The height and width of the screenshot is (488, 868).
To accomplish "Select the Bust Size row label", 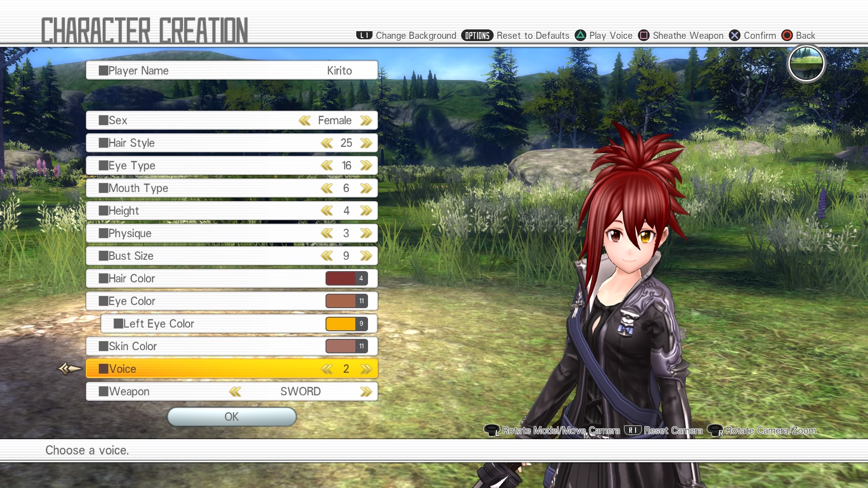I will pyautogui.click(x=131, y=256).
